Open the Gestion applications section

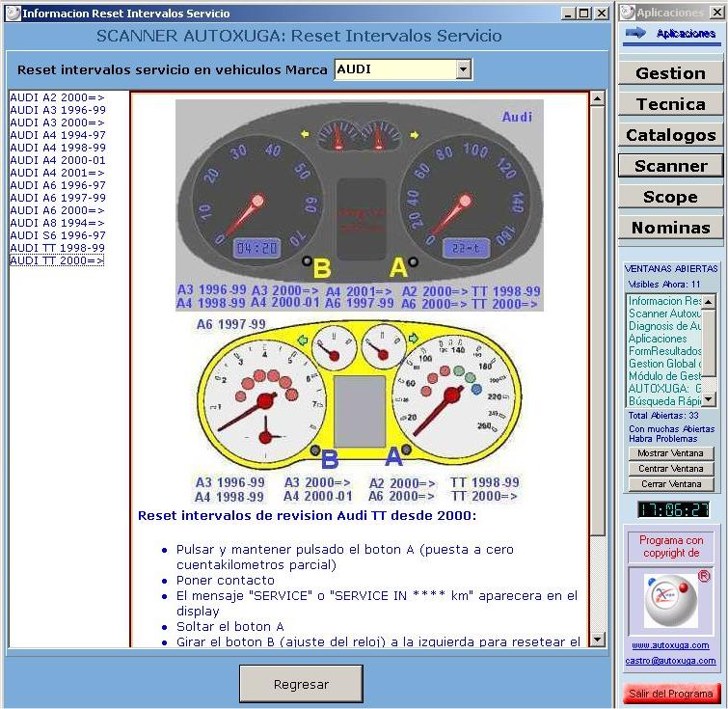[670, 73]
